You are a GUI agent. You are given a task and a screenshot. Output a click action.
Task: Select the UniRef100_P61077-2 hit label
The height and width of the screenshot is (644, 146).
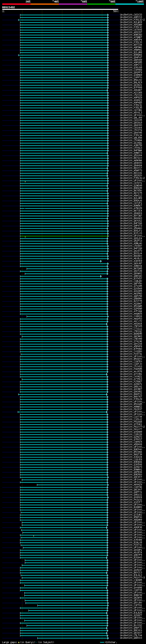coord(132,427)
